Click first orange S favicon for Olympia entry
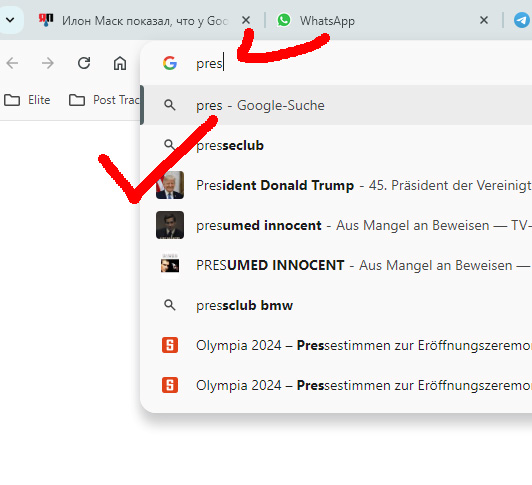Screen dimensions: 532x485 click(x=170, y=345)
